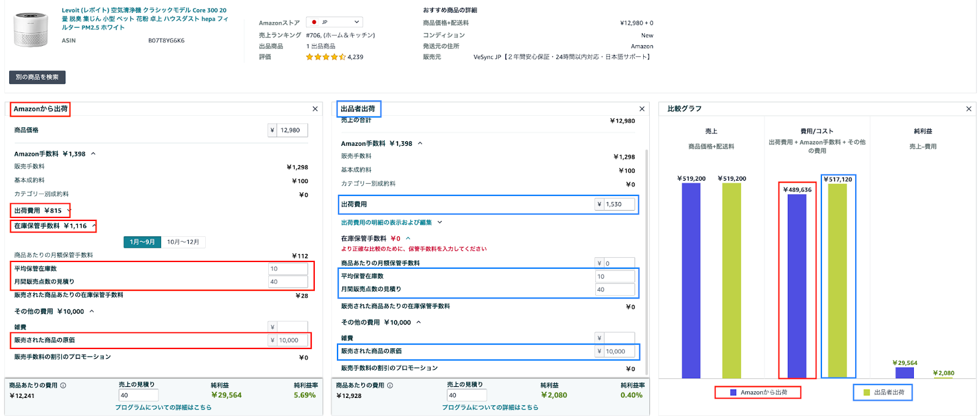Click 売上の見積り input in Amazonから出荷 panel

pyautogui.click(x=138, y=396)
